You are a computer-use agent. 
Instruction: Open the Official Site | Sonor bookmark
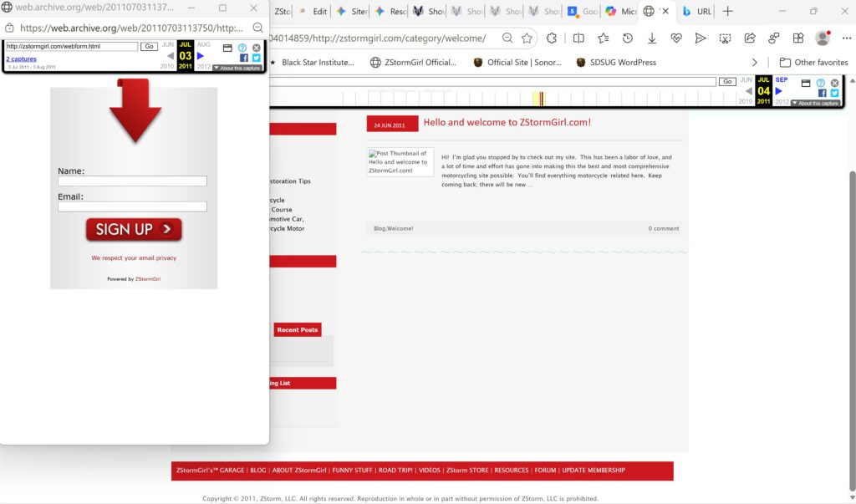point(517,62)
